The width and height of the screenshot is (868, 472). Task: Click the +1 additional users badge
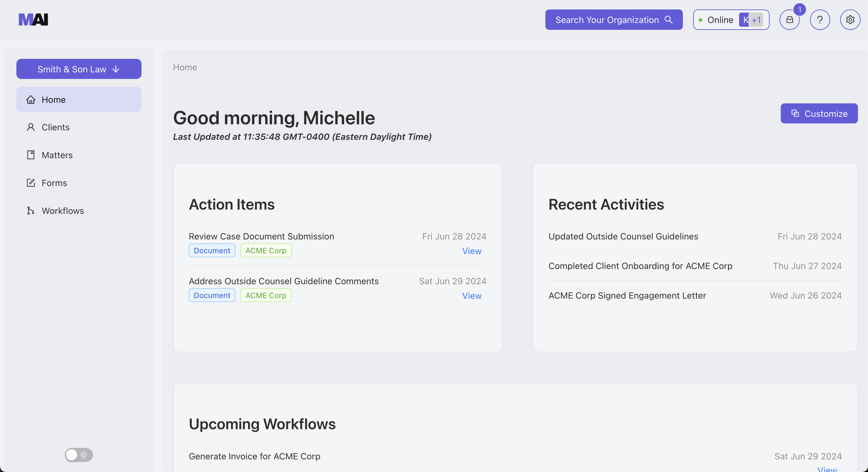coord(756,20)
